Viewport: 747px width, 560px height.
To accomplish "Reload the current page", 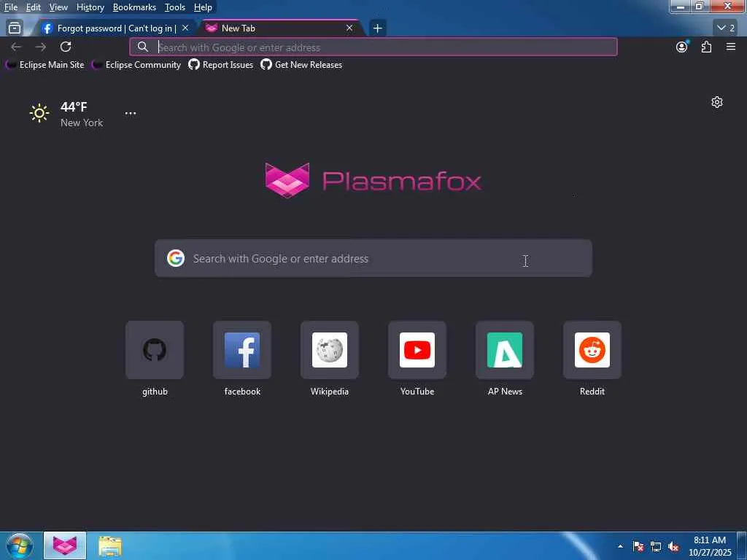I will (66, 47).
